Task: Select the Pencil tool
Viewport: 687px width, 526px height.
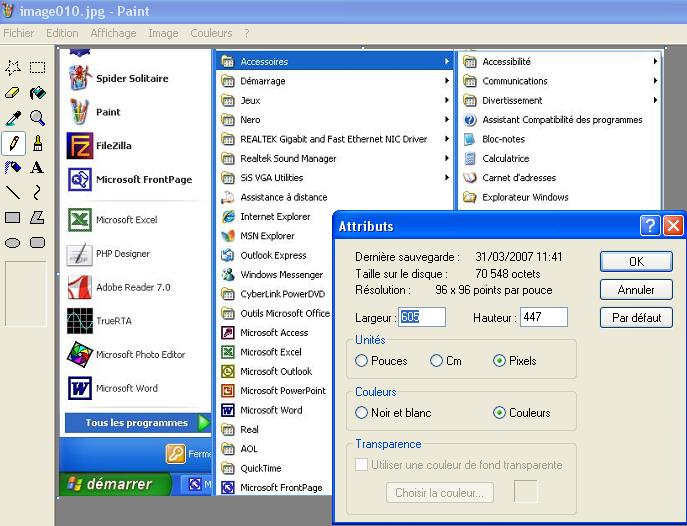Action: [13, 143]
